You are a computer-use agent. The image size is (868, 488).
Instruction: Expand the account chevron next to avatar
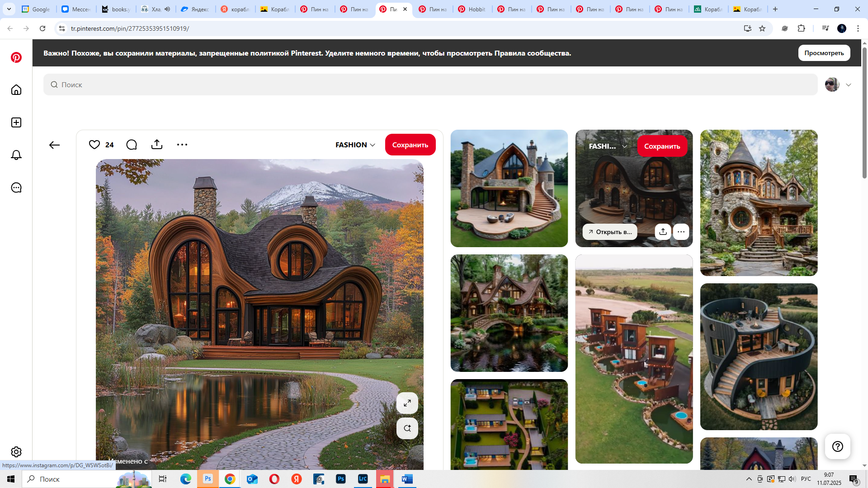(x=849, y=85)
